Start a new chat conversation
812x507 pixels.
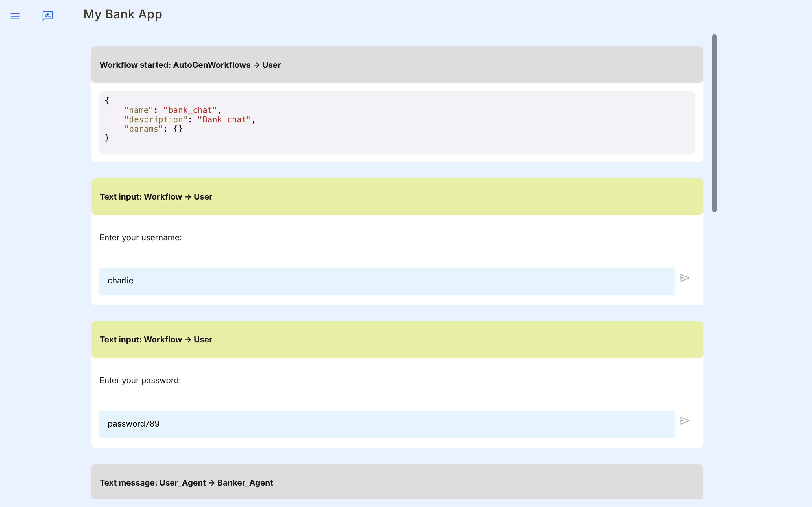point(48,16)
